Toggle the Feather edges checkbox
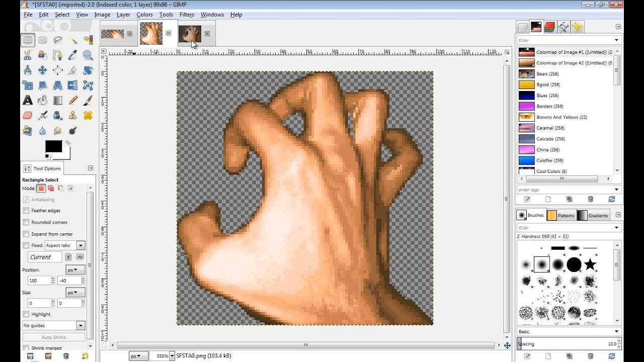This screenshot has height=362, width=644. pos(26,211)
